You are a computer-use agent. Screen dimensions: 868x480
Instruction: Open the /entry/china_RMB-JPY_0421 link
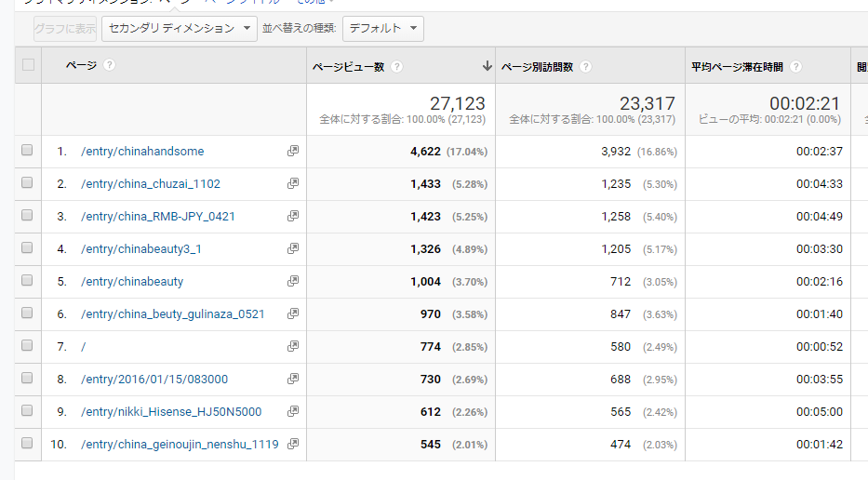[158, 217]
